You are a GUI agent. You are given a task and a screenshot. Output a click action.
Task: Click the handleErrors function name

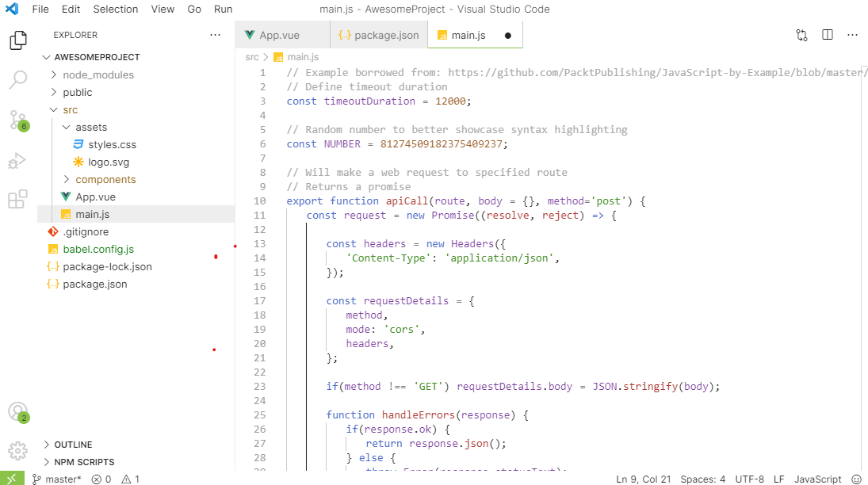(x=418, y=414)
